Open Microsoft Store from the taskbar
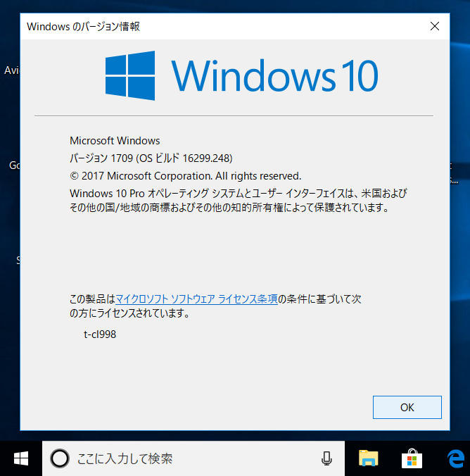Image resolution: width=470 pixels, height=476 pixels. [412, 459]
